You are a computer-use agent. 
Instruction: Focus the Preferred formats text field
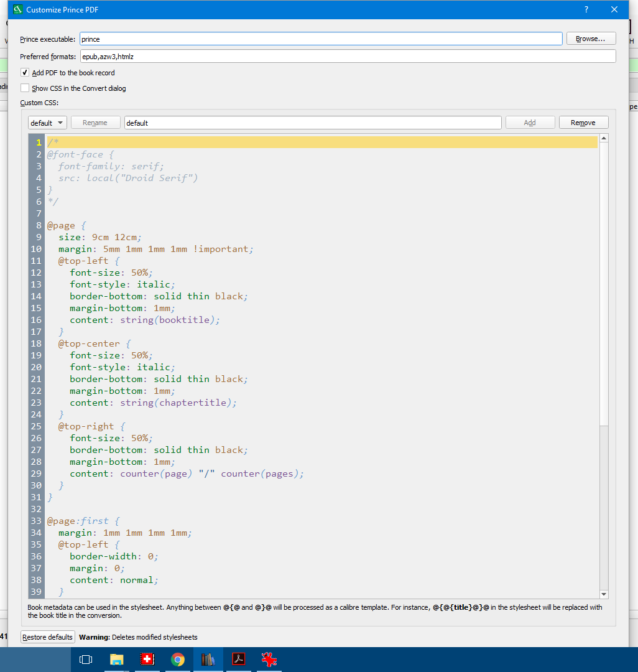point(348,56)
